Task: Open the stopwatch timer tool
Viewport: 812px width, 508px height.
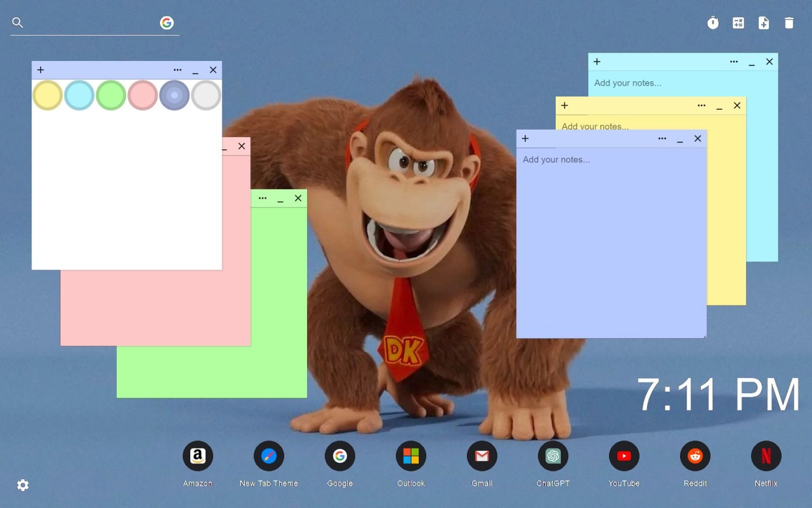Action: [713, 23]
